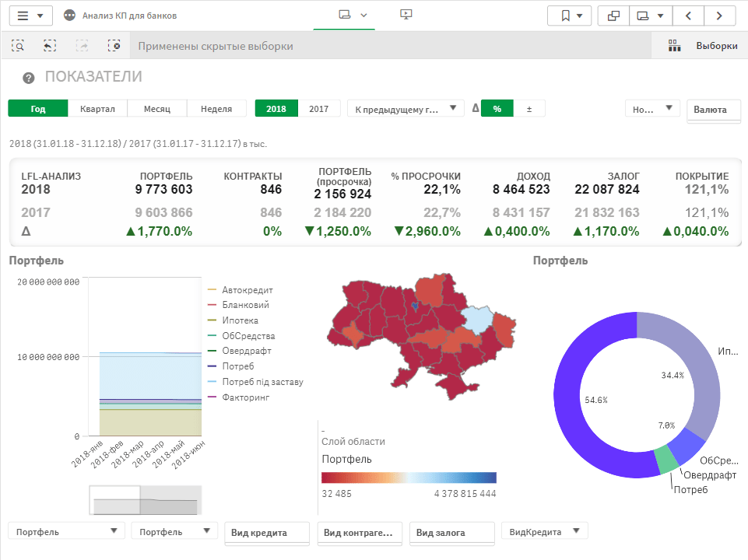Click the range slider under the area chart
The width and height of the screenshot is (748, 560).
(145, 500)
